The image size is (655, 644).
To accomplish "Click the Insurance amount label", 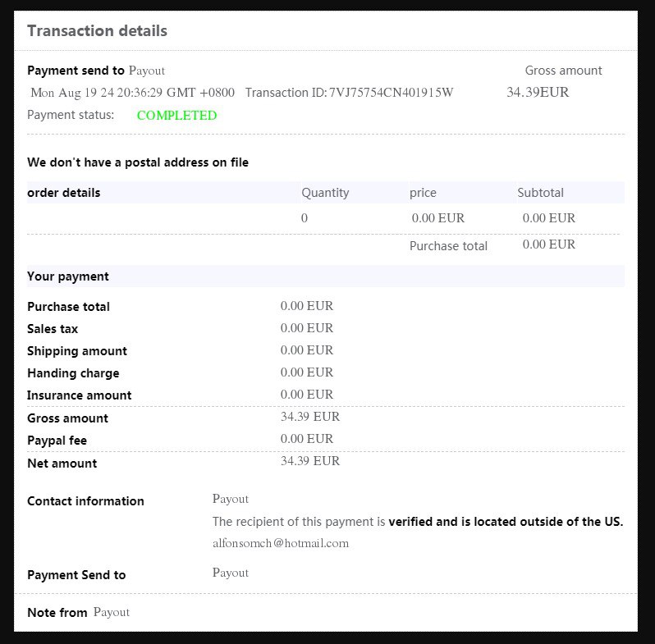I will pyautogui.click(x=79, y=395).
